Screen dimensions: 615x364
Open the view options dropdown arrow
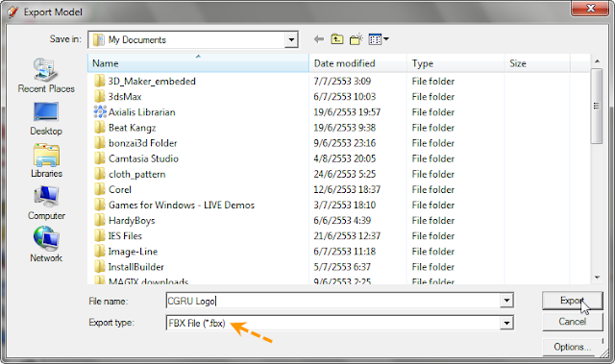click(x=386, y=38)
